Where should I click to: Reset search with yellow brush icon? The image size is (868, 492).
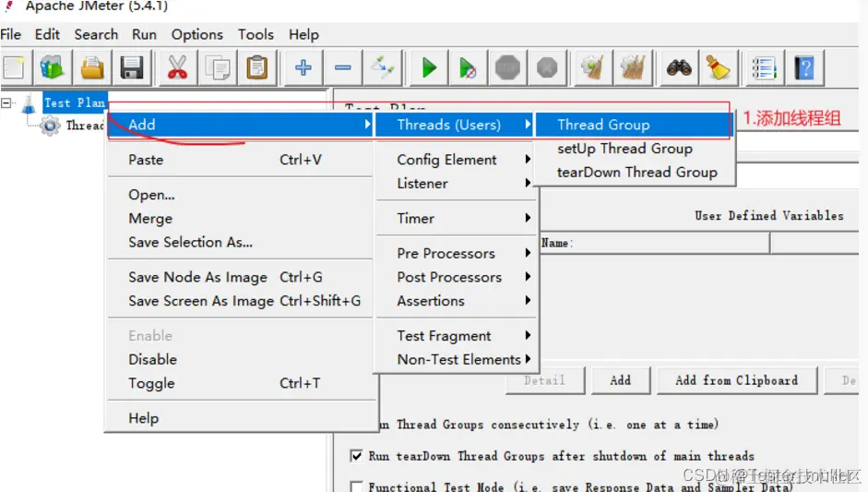click(x=719, y=67)
